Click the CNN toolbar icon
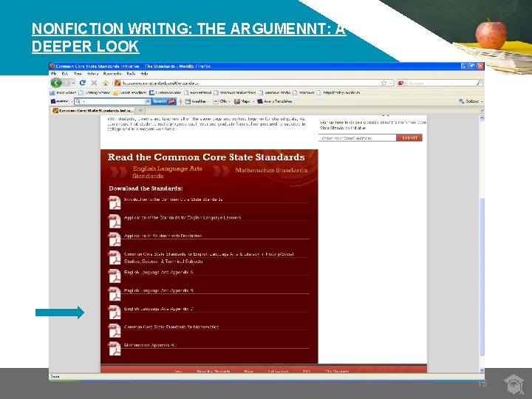Viewport: 532px width, 399px height. point(216,101)
